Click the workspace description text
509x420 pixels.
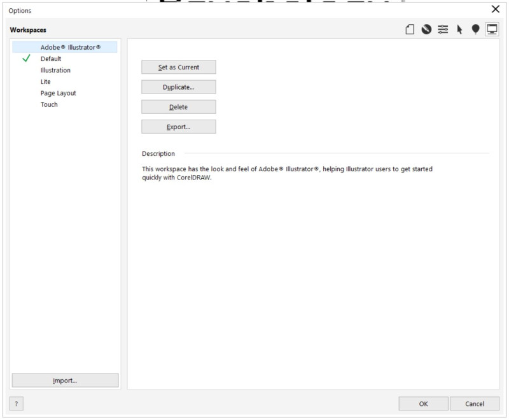(x=287, y=173)
